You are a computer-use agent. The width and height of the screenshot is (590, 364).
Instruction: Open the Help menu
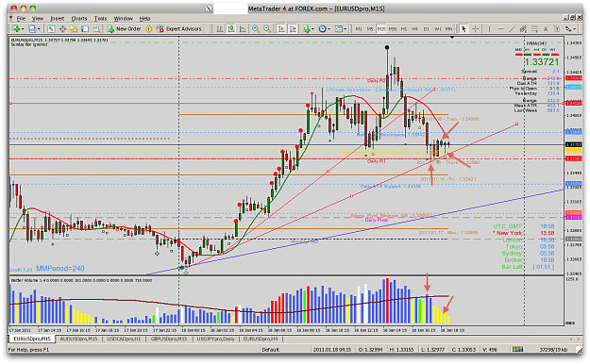[x=144, y=18]
